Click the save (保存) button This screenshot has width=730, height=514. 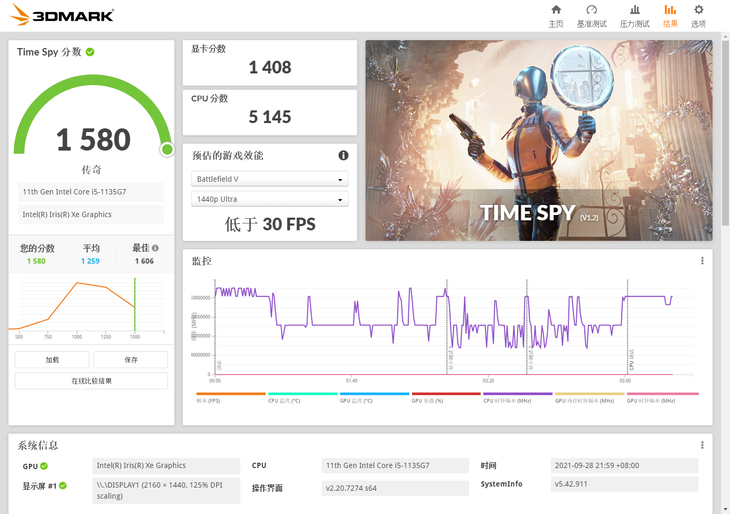(131, 360)
